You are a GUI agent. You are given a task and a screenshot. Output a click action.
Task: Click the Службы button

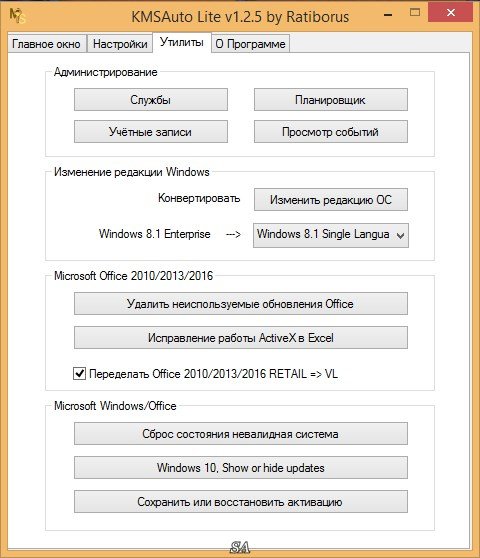point(151,100)
